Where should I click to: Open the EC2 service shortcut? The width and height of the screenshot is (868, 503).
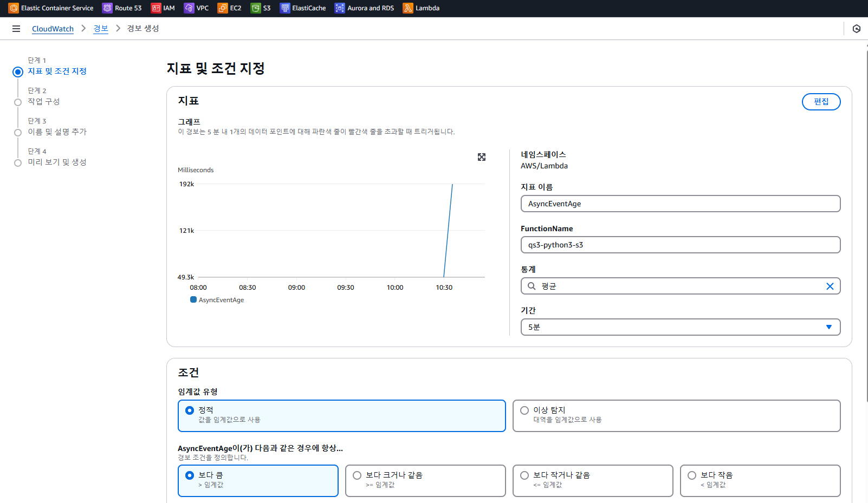pos(230,8)
